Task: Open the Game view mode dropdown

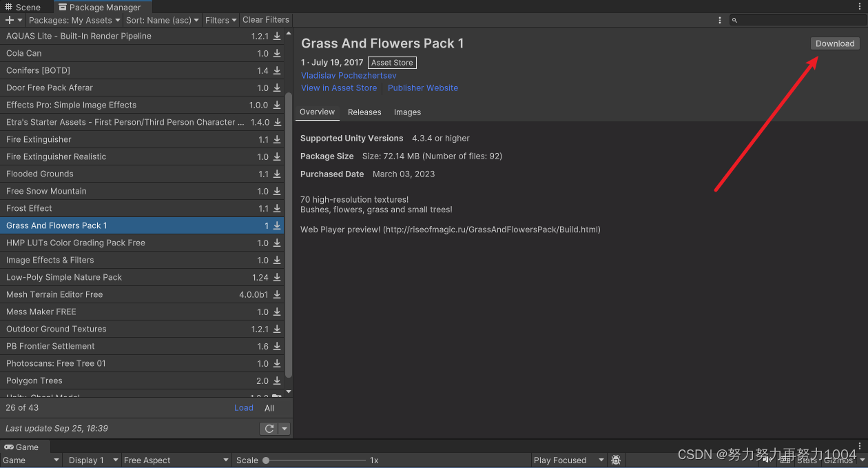Action: (x=31, y=460)
